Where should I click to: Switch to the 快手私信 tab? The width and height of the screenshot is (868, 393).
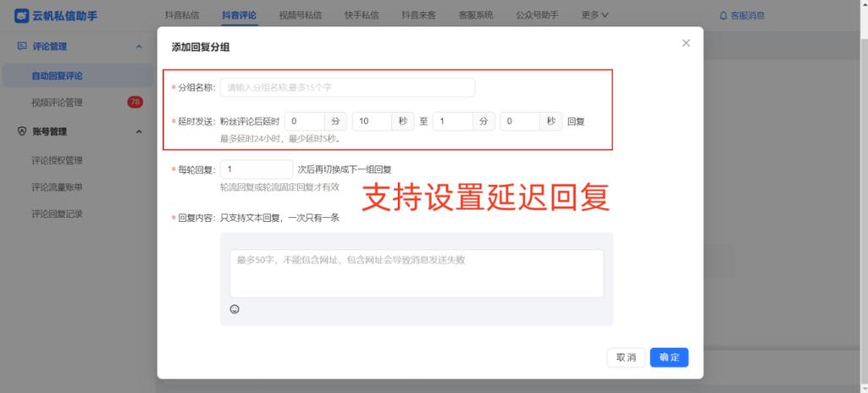point(362,15)
